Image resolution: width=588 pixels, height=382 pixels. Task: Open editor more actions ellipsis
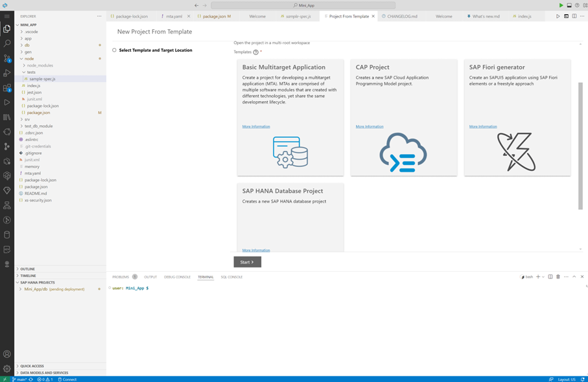[582, 16]
